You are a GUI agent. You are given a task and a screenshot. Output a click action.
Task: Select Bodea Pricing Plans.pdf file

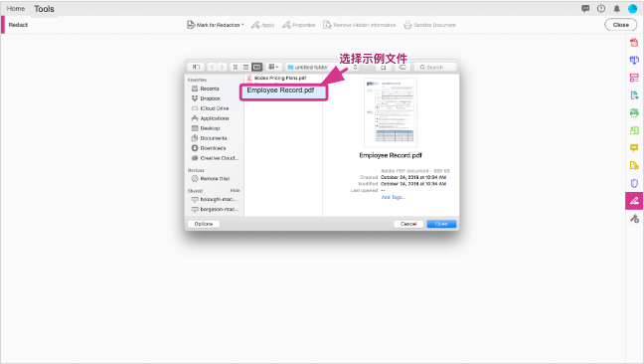click(x=280, y=78)
